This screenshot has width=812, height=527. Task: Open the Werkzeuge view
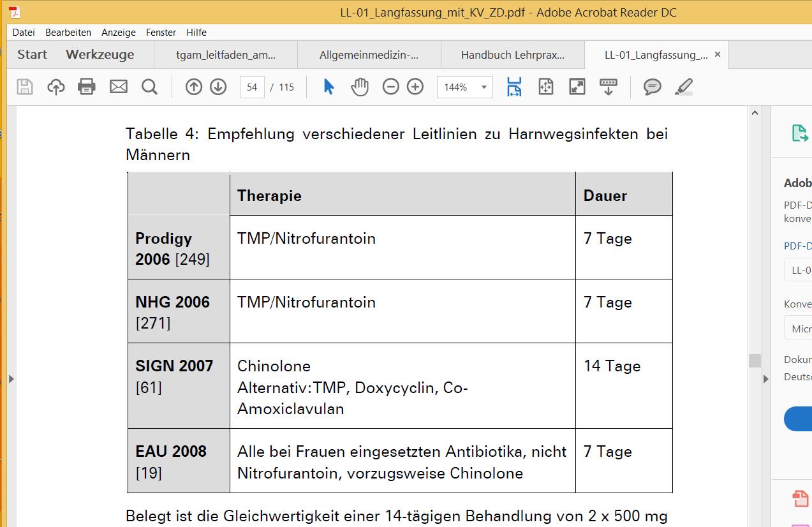(x=100, y=55)
